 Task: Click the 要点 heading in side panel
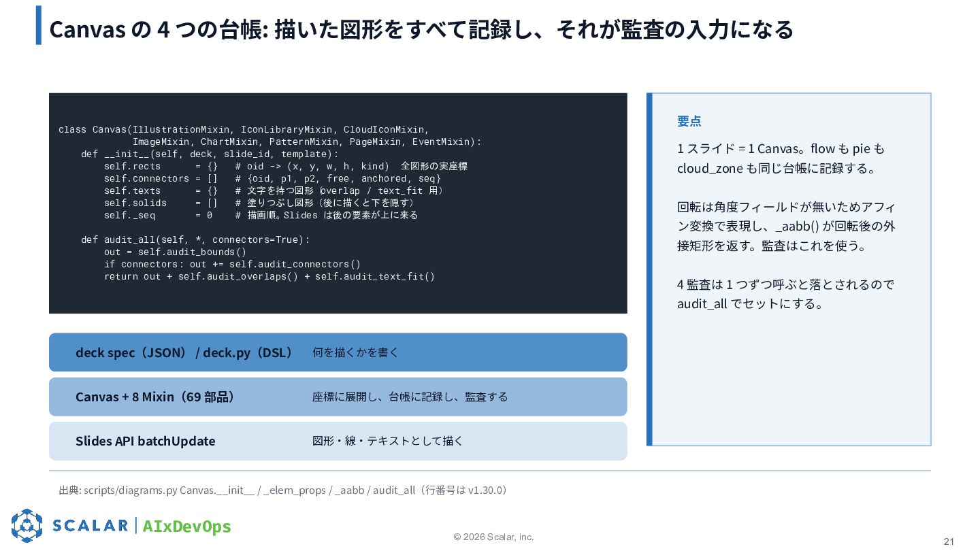tap(689, 121)
